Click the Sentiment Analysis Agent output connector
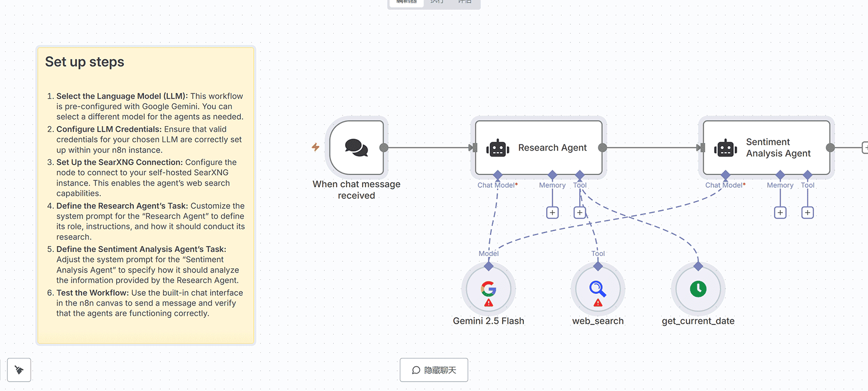This screenshot has width=868, height=391. (830, 148)
